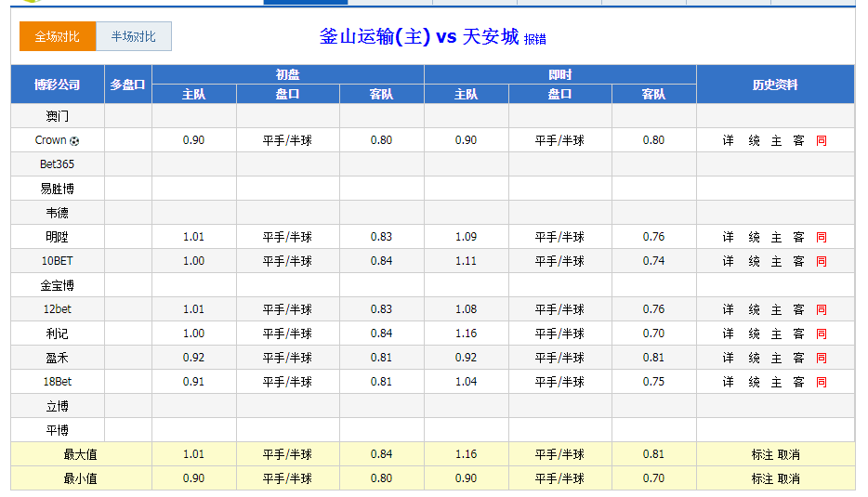Open 客 link in 12bet row
Viewport: 868px width, 497px height.
[798, 309]
